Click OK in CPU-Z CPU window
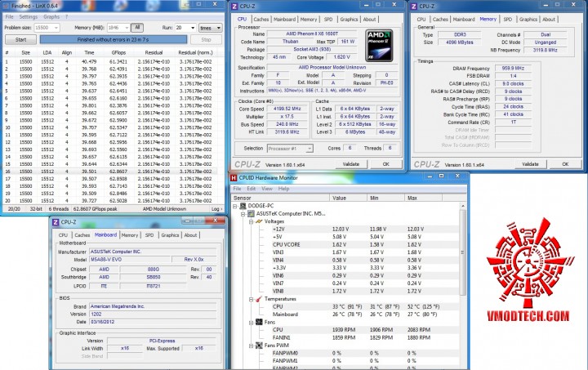 pos(385,164)
